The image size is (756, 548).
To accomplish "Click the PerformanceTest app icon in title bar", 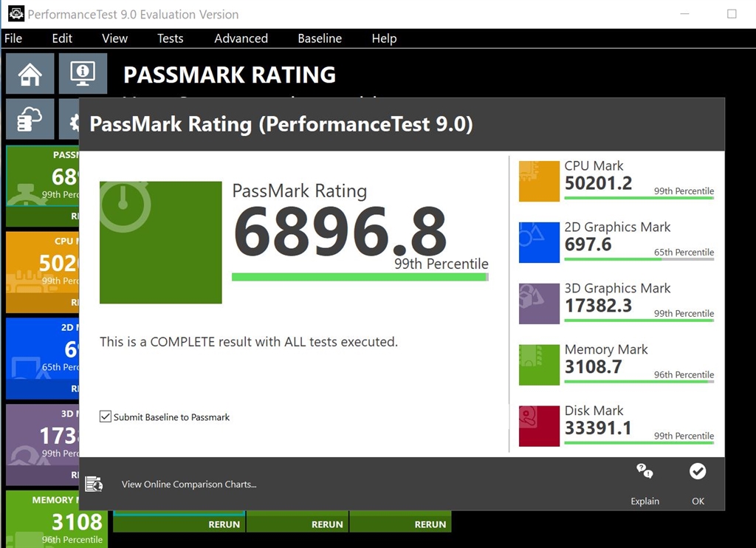I will click(x=16, y=13).
